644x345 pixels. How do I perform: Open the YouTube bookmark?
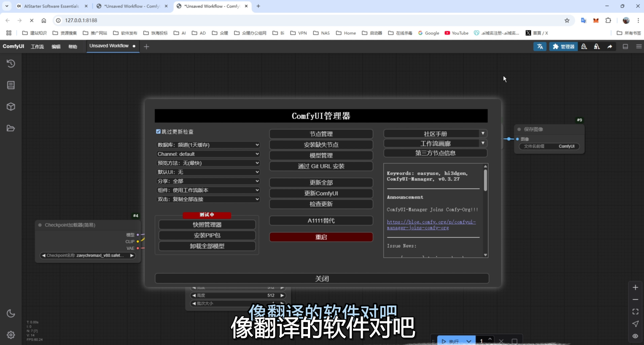(456, 33)
